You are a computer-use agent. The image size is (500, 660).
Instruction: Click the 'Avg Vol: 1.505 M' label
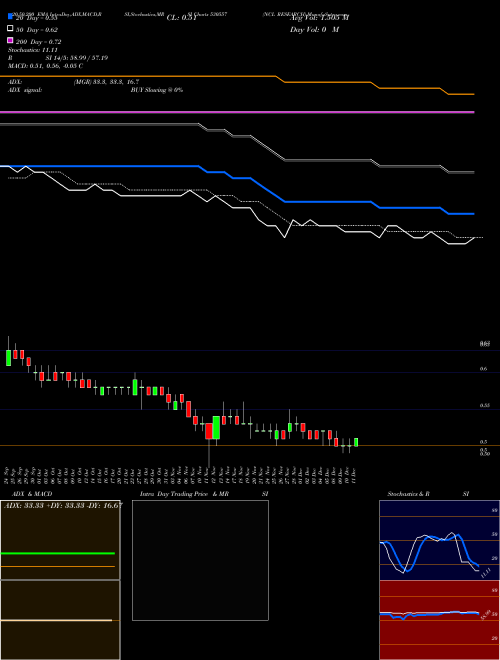pos(319,18)
